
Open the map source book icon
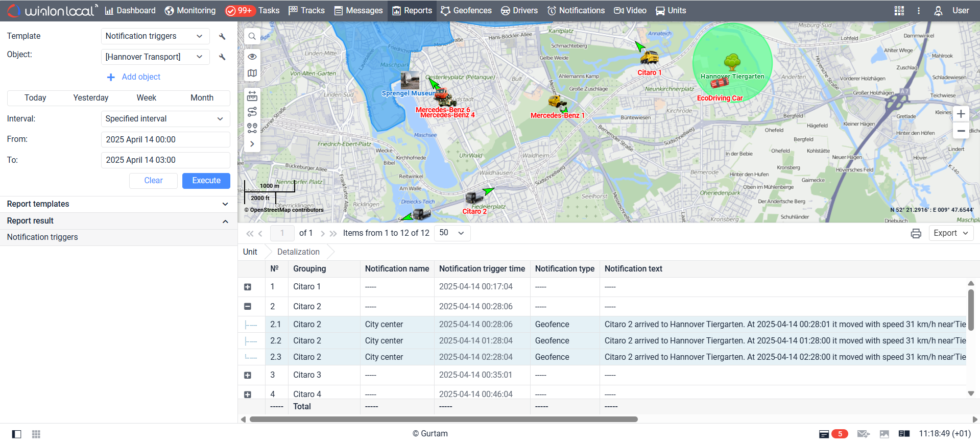[252, 73]
